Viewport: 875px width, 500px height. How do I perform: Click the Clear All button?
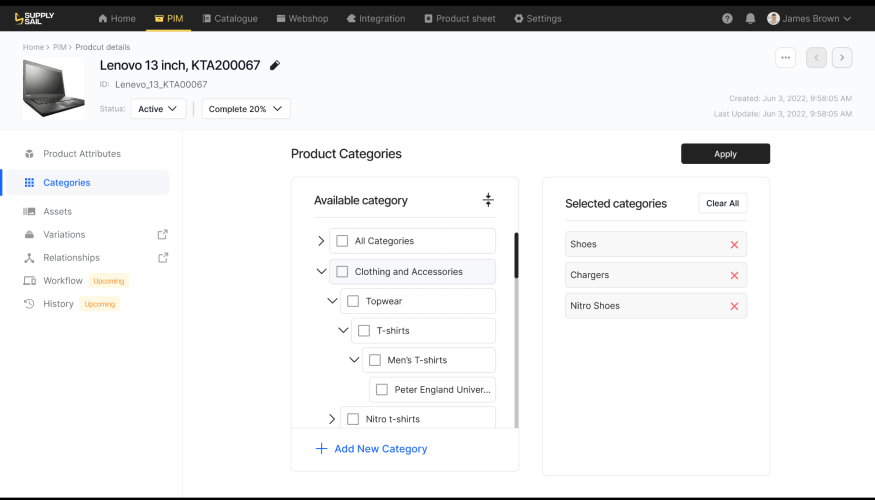tap(723, 203)
